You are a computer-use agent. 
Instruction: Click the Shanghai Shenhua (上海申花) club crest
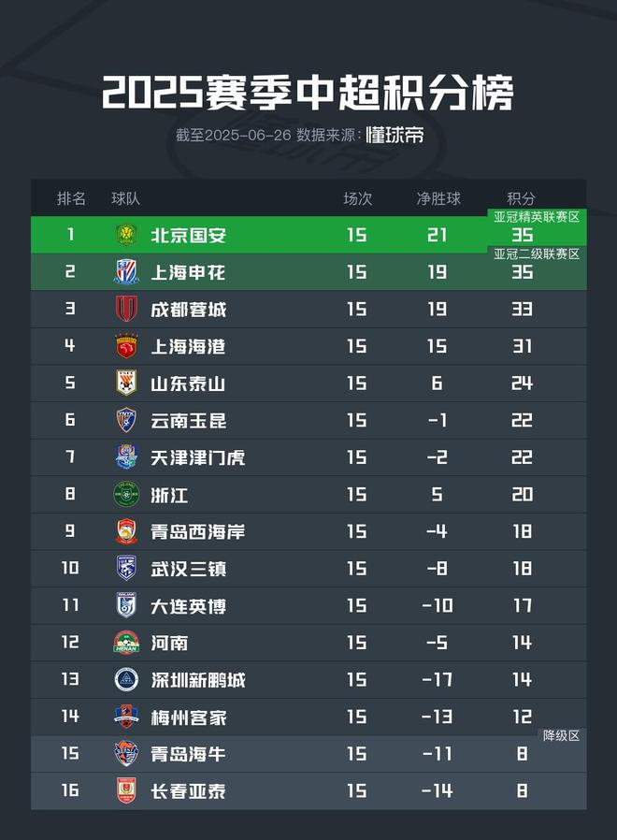pos(126,272)
